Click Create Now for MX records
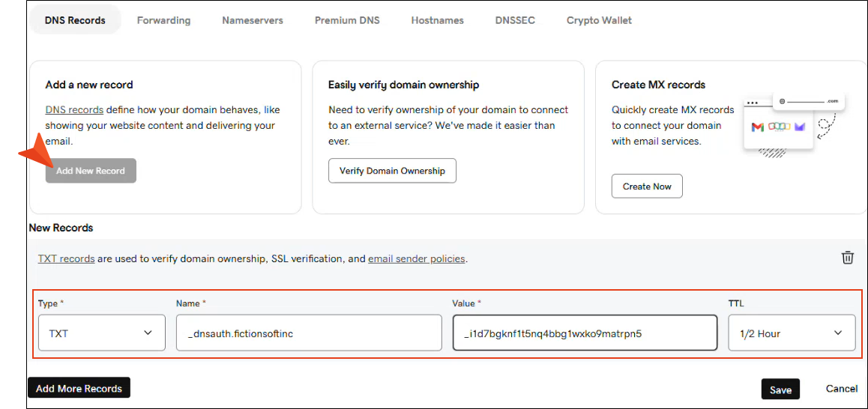This screenshot has width=868, height=409. click(x=647, y=187)
